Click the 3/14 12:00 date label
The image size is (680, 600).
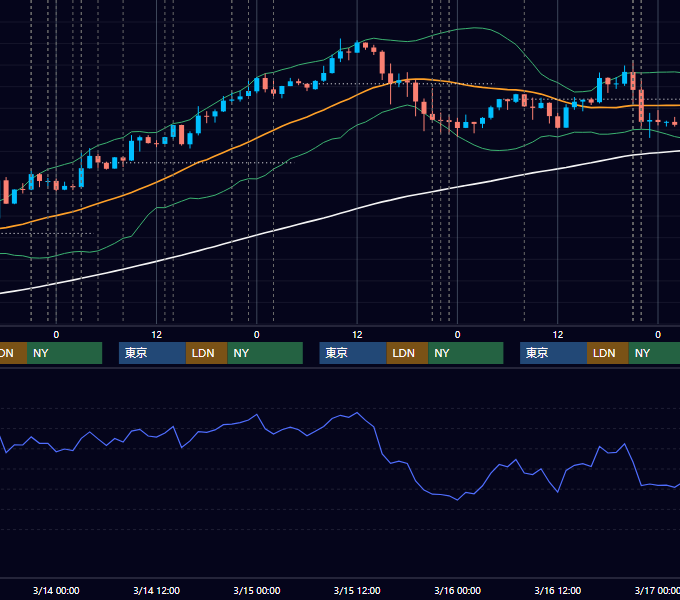coord(156,590)
